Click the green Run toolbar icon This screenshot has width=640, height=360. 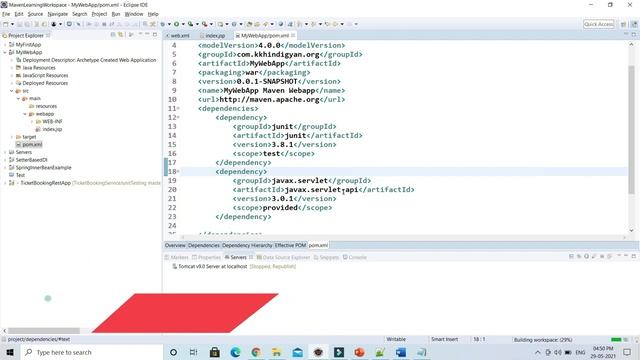click(x=176, y=24)
